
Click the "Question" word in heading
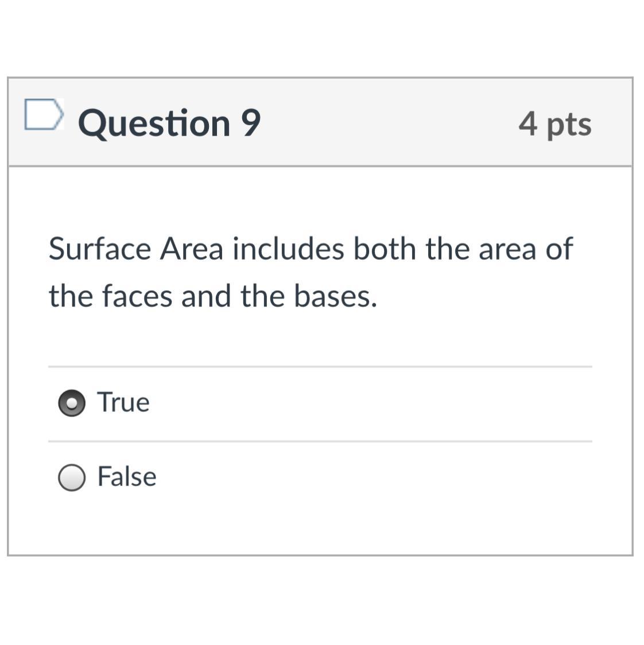154,123
